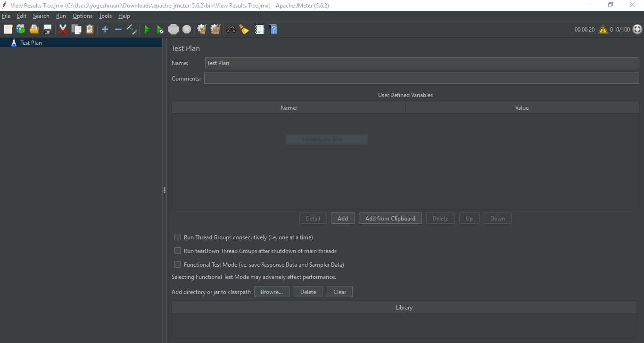This screenshot has height=343, width=644.
Task: Expand tree with the blue plus icon
Action: 105,30
